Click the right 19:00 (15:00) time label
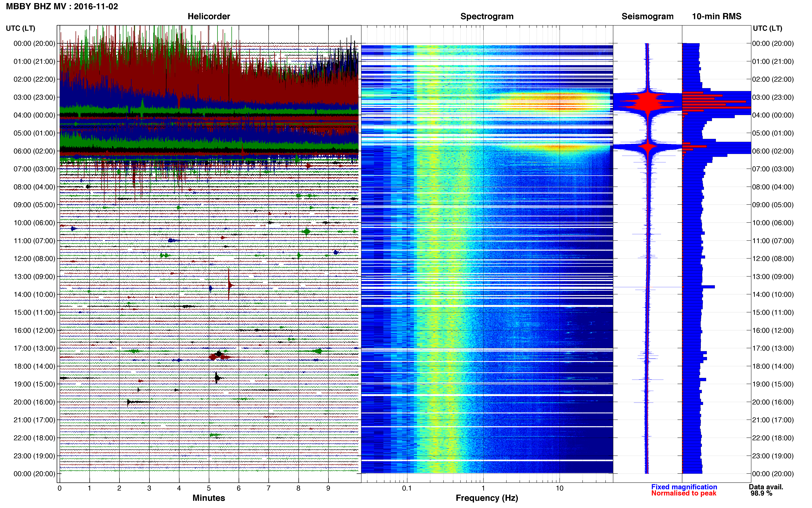 (x=773, y=384)
